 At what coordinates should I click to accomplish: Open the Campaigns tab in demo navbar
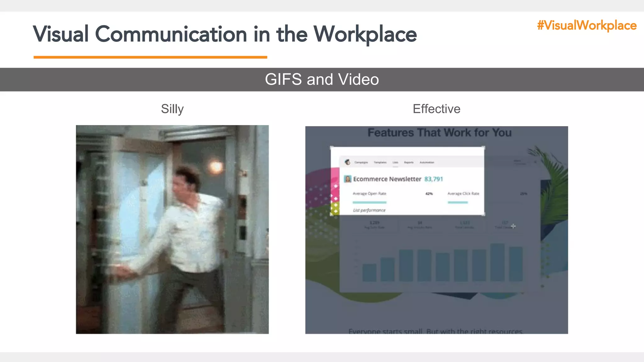pos(361,162)
